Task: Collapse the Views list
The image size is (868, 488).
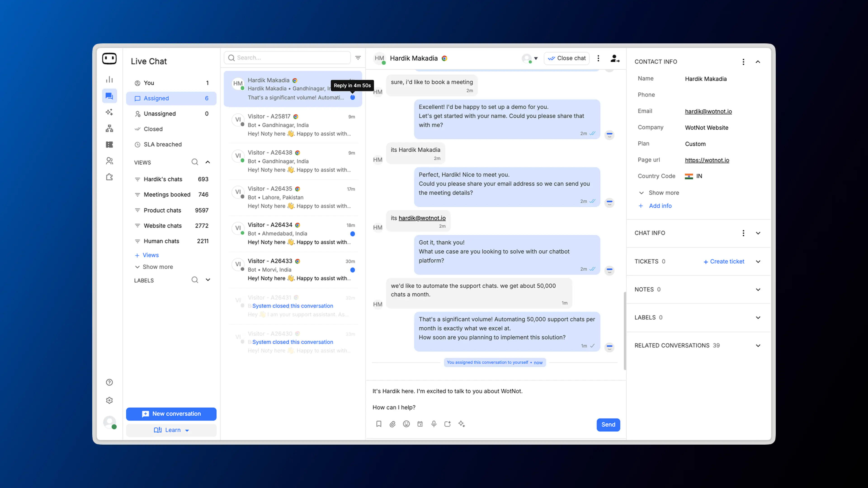Action: (x=208, y=162)
